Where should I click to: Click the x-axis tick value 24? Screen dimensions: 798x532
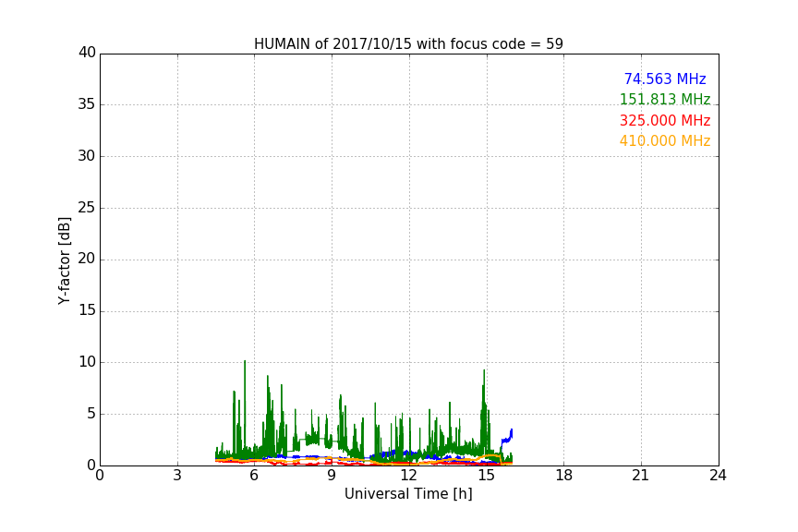coord(718,476)
